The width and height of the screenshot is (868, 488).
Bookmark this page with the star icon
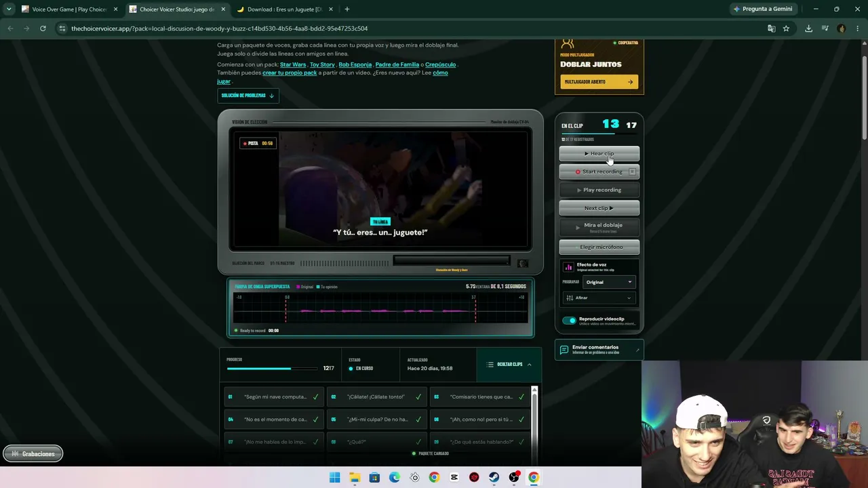pos(786,28)
